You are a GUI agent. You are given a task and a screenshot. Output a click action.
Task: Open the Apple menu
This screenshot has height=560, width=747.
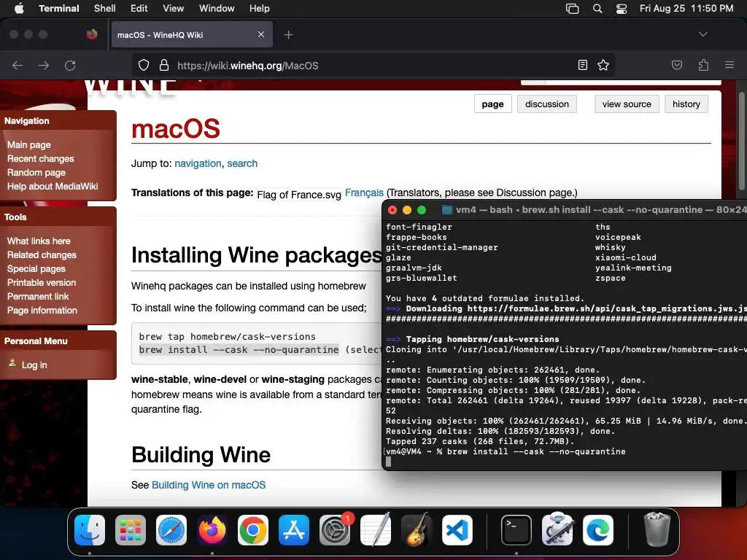[19, 9]
